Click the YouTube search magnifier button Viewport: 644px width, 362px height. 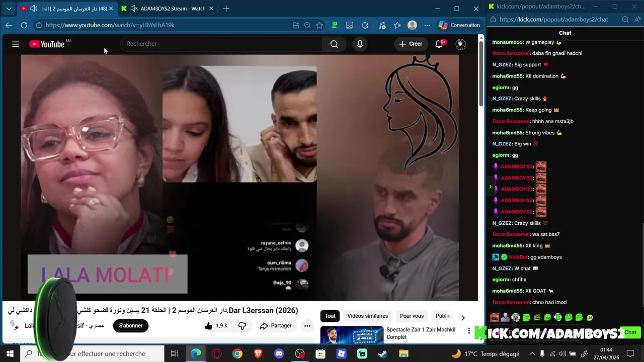(334, 44)
